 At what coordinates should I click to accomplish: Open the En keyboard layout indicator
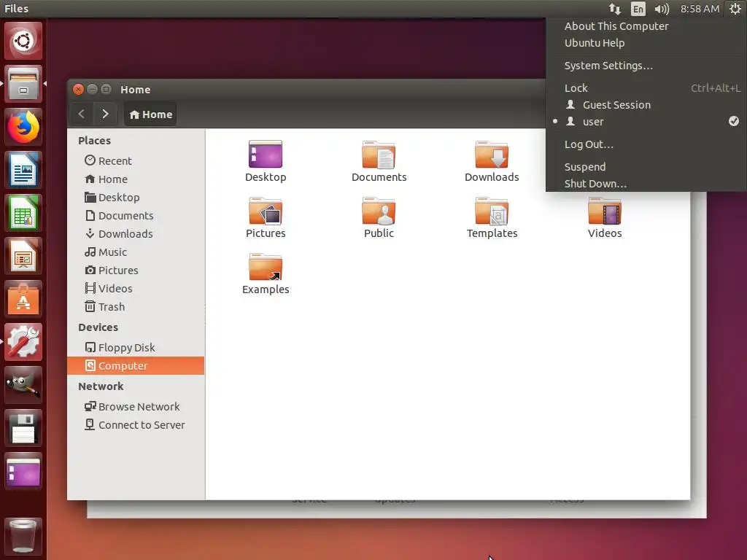[638, 9]
